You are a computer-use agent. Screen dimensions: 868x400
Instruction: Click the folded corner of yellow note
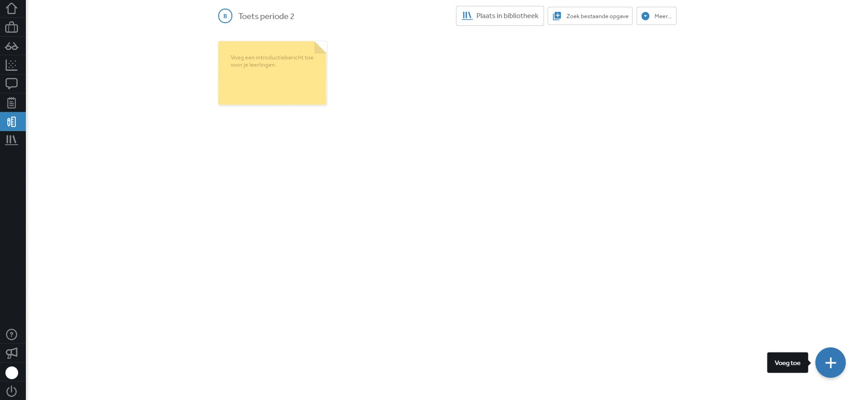(320, 48)
